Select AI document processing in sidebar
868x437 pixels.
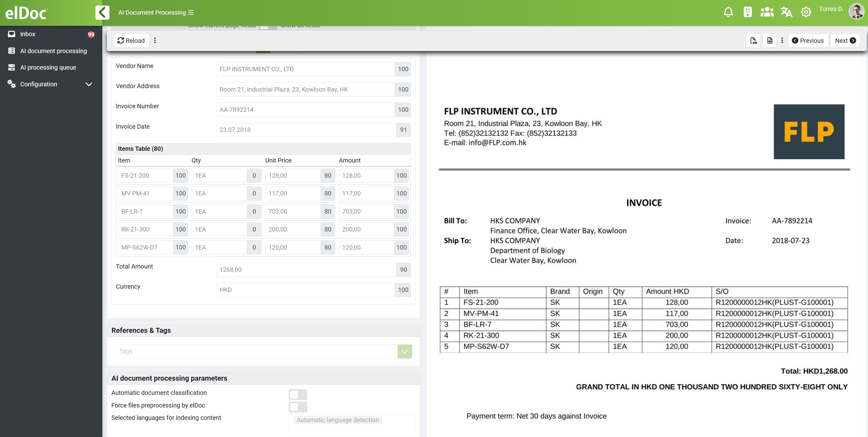tap(11, 51)
